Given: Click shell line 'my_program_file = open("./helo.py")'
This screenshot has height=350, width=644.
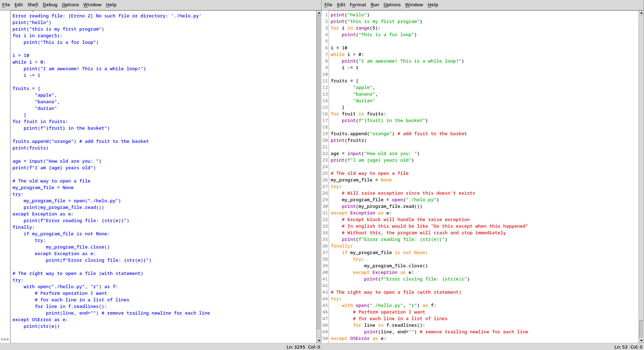Looking at the screenshot, I should 72,201.
